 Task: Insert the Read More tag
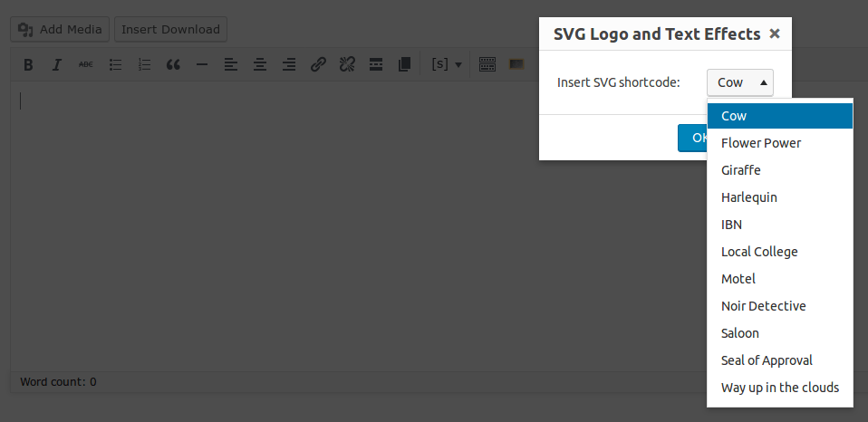tap(376, 65)
